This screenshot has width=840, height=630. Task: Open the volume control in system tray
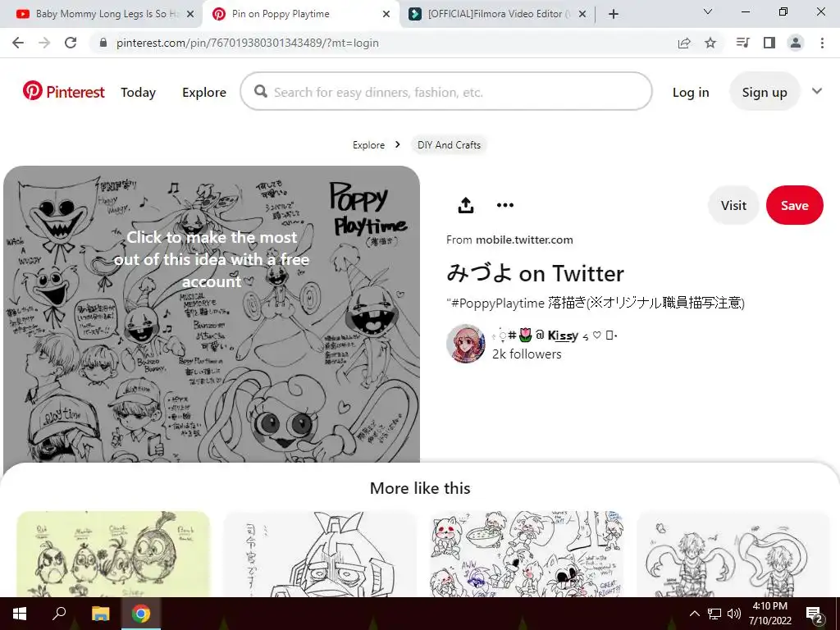point(734,614)
